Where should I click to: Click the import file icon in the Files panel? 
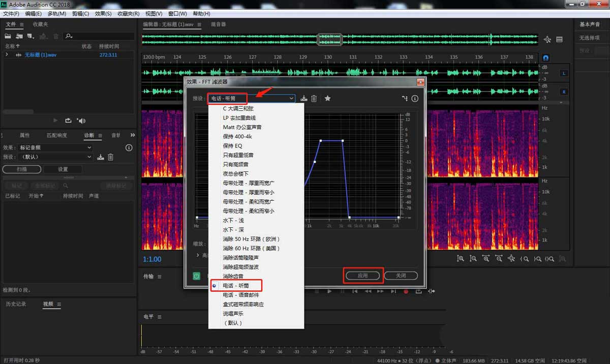click(19, 36)
